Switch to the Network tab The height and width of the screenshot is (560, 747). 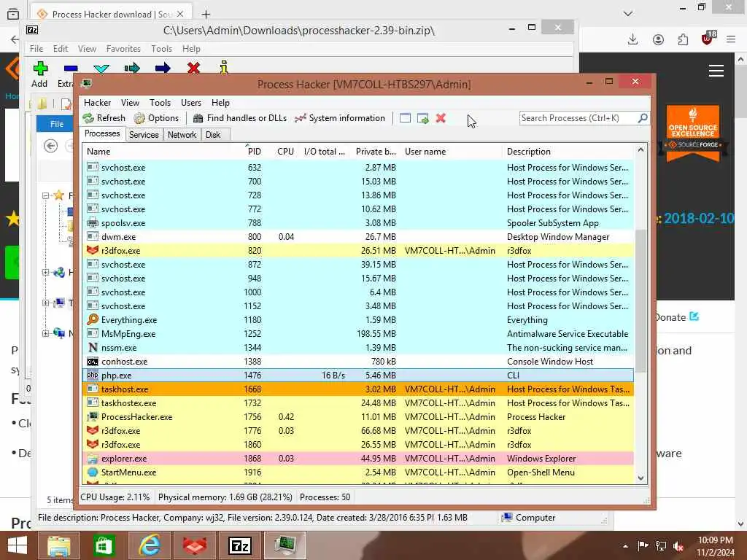[182, 135]
